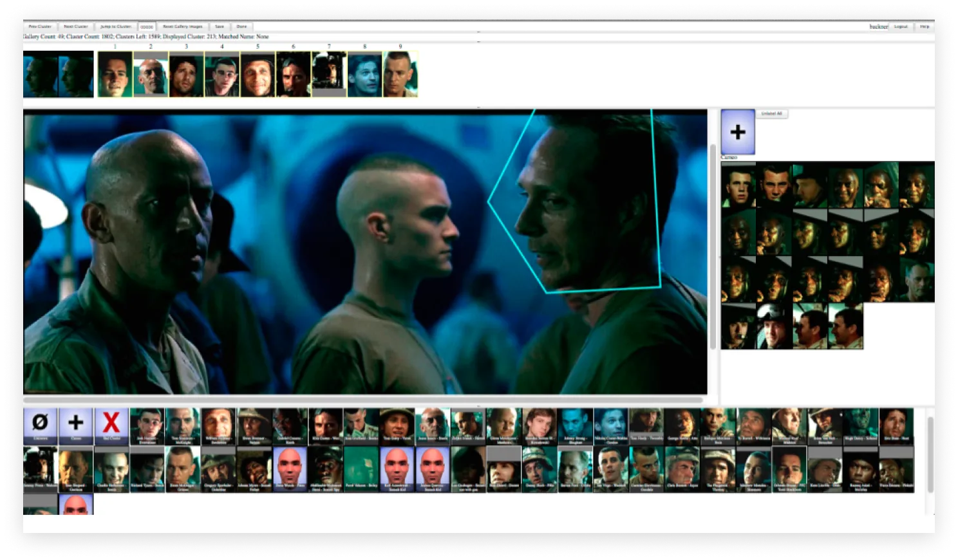Select suggested match thumbnail number 6
The image size is (958, 560).
(x=294, y=75)
